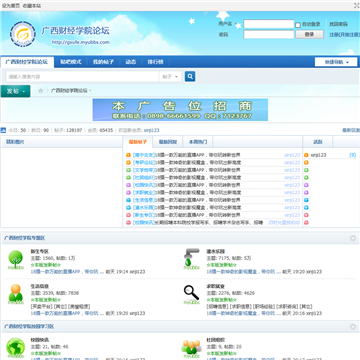Click the statistics icon before 今日
360x360 pixels.
[x=3, y=130]
